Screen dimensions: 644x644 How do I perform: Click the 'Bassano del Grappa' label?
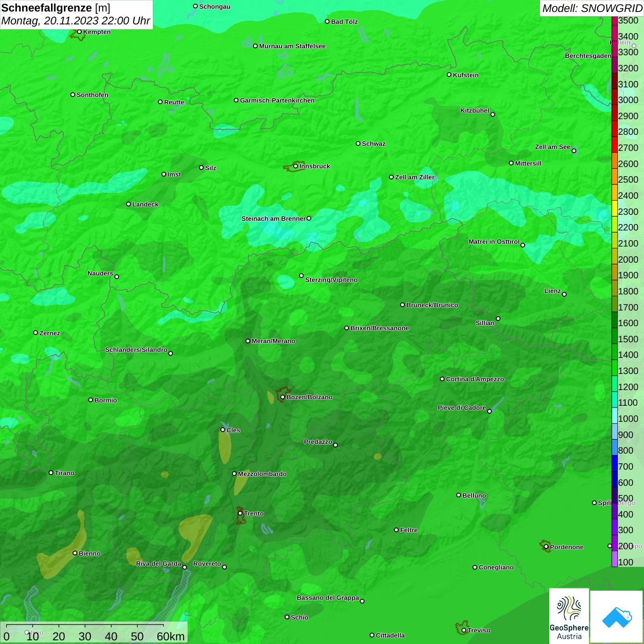tap(328, 598)
